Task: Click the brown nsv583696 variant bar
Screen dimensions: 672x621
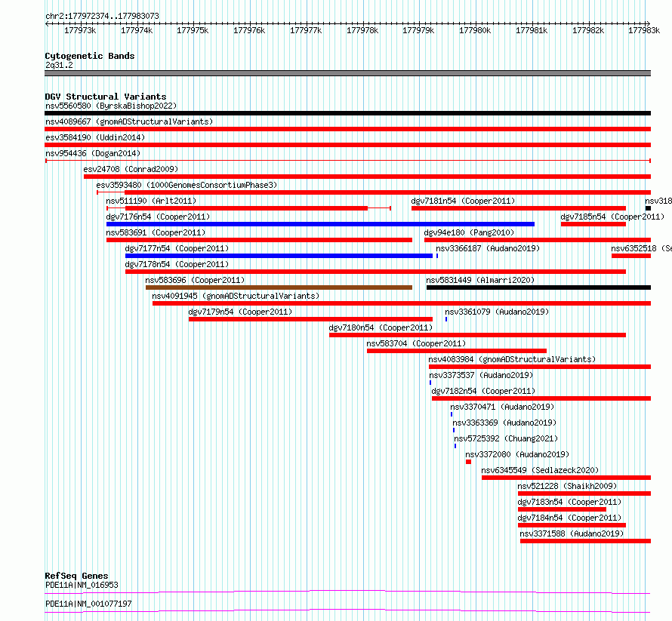Action: [x=279, y=287]
